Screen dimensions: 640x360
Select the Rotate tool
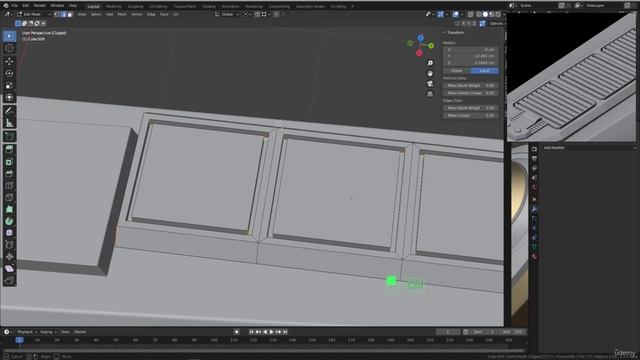9,73
